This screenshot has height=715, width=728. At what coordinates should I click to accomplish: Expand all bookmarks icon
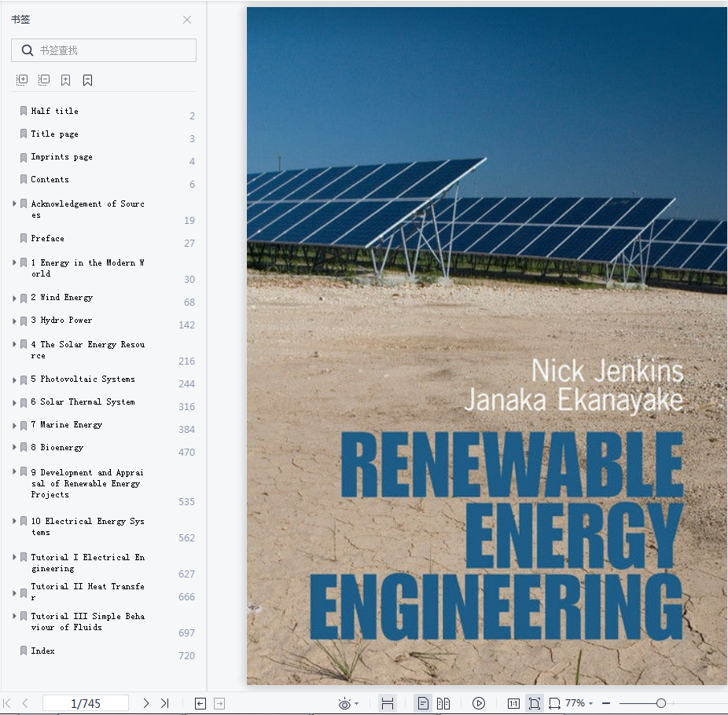click(x=22, y=80)
